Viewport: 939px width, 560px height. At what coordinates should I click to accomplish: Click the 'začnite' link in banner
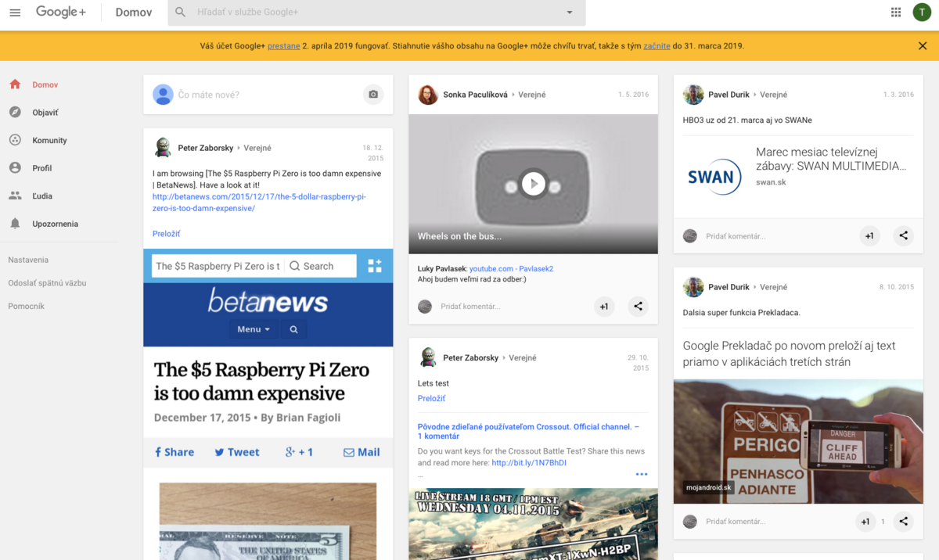pyautogui.click(x=657, y=46)
